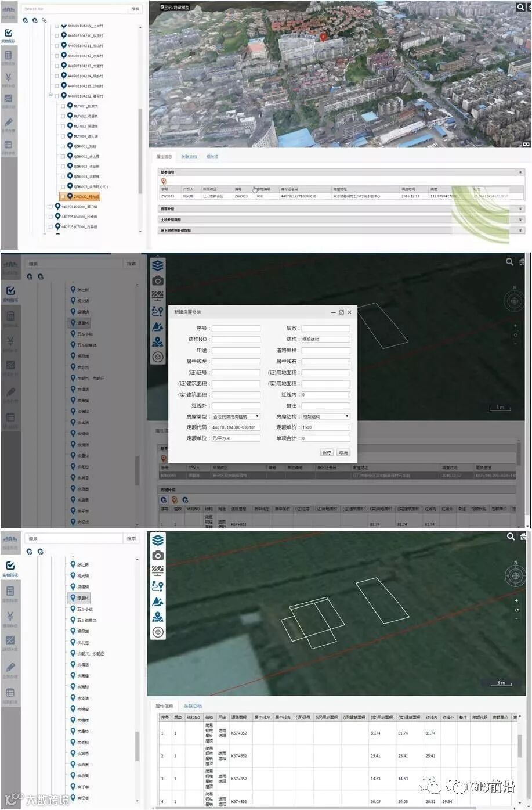
Task: Collapse the 基本信息 section in top panel
Action: tap(520, 172)
